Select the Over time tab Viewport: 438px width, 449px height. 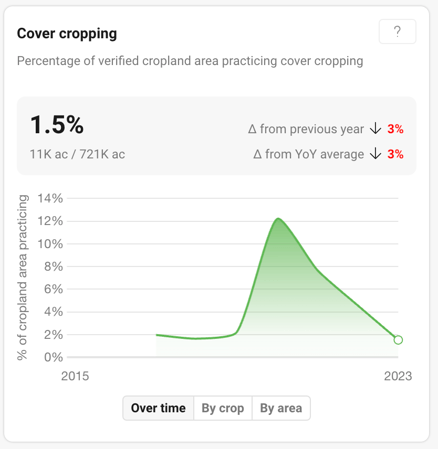point(158,408)
